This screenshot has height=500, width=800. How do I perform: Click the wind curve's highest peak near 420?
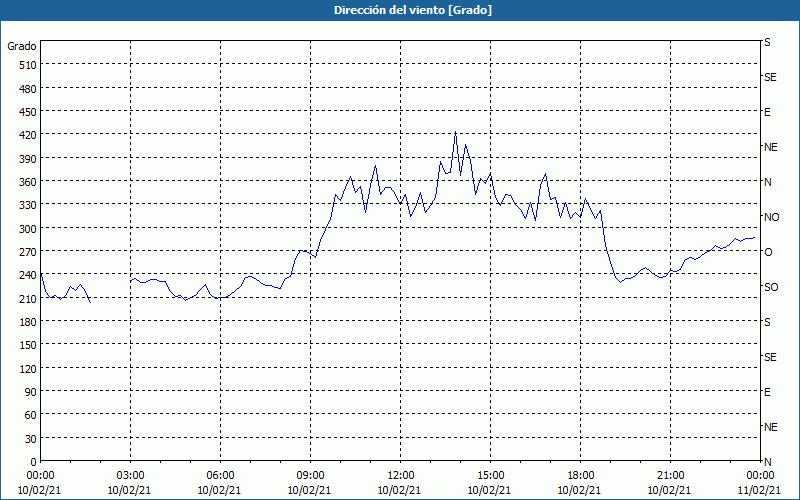[455, 132]
